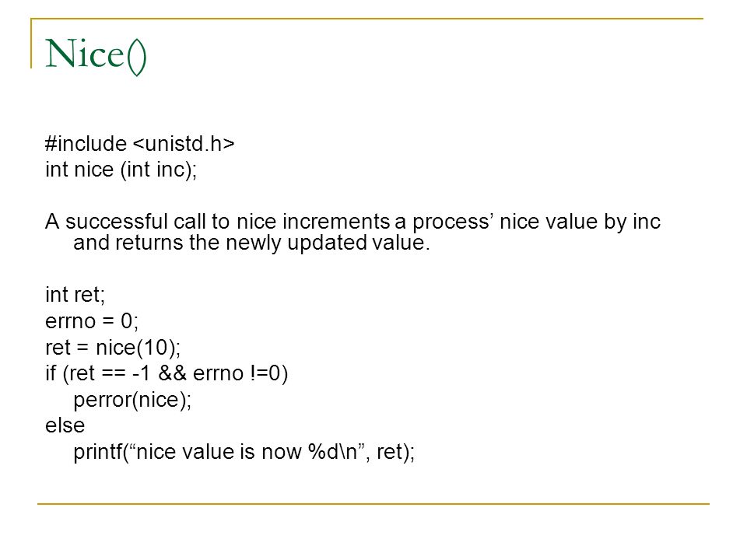Click the #include <unistd.h> line
This screenshot has height=560, width=747.
[139, 144]
